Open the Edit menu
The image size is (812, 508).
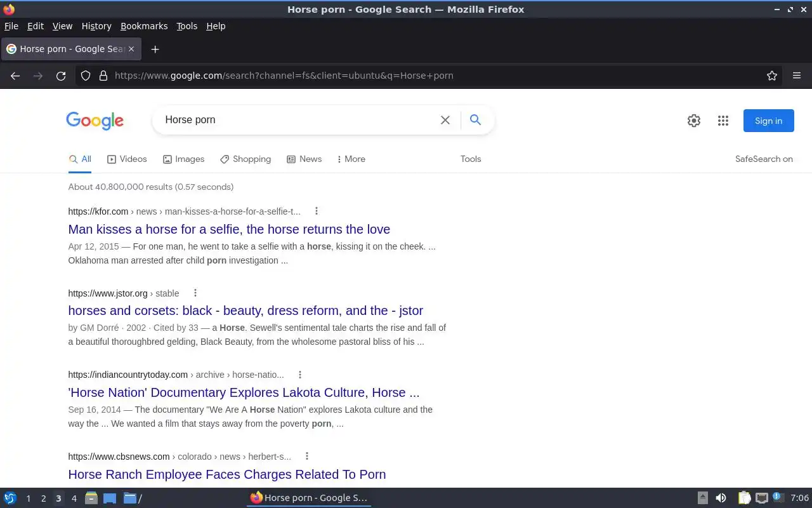click(x=36, y=26)
